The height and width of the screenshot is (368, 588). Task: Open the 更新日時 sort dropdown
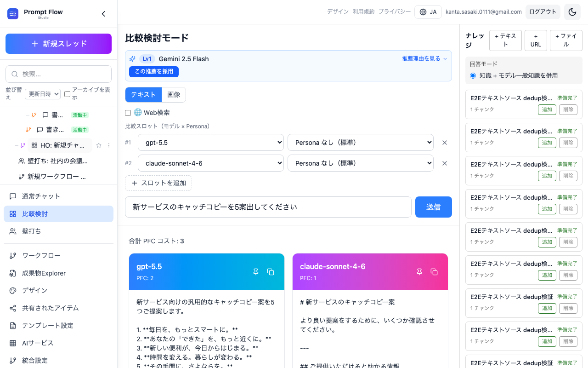43,94
